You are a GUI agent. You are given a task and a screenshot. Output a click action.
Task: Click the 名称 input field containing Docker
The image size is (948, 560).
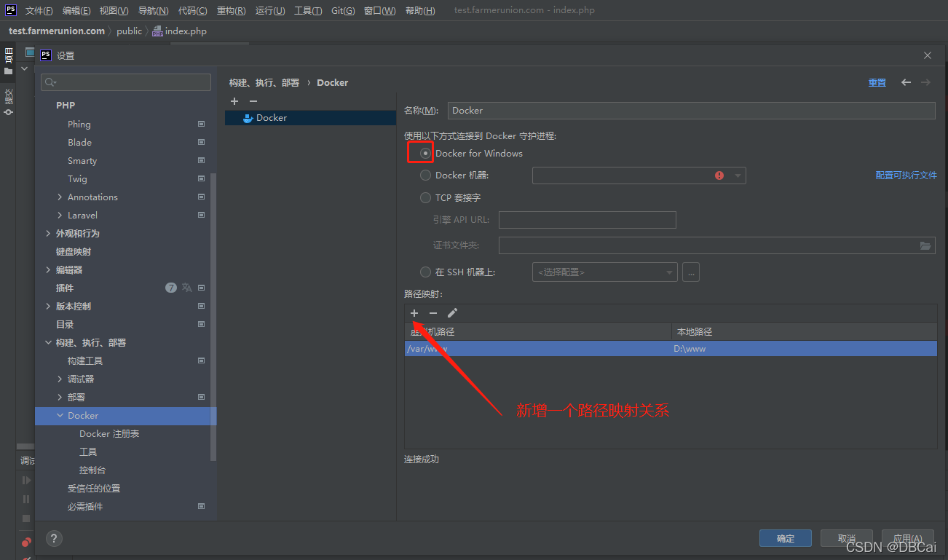click(x=691, y=111)
